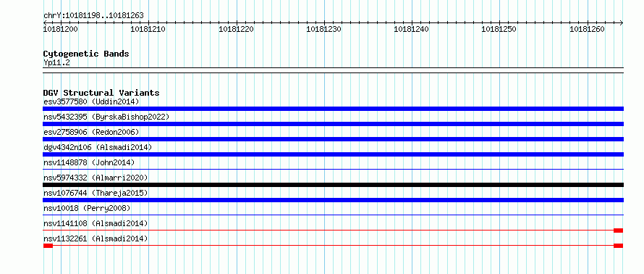Click the right red block of nsv1132261
This screenshot has width=644, height=274.
619,246
